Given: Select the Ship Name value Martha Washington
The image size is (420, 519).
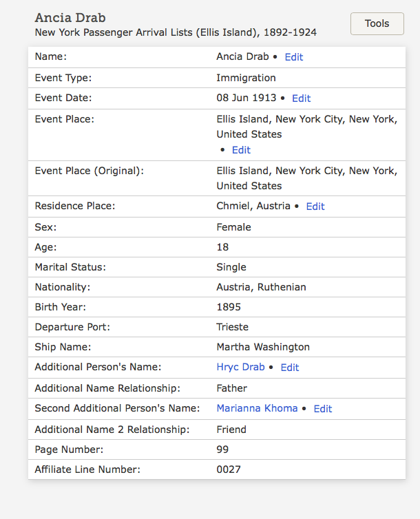Looking at the screenshot, I should tap(263, 347).
